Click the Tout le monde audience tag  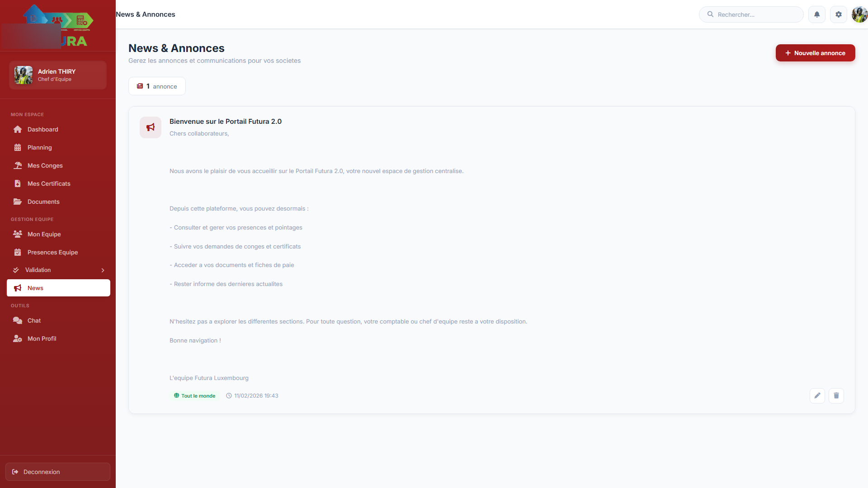[194, 396]
